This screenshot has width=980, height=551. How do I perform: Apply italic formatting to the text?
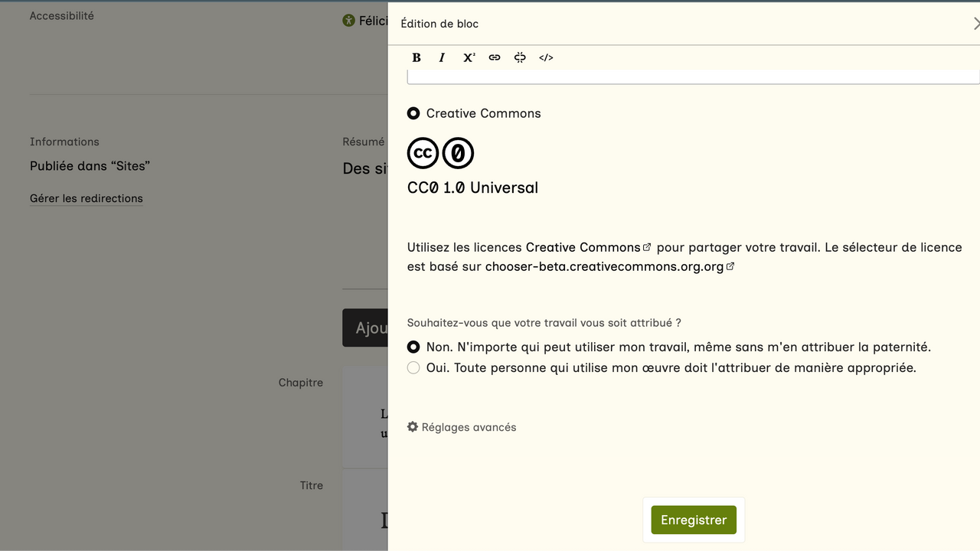click(x=442, y=57)
